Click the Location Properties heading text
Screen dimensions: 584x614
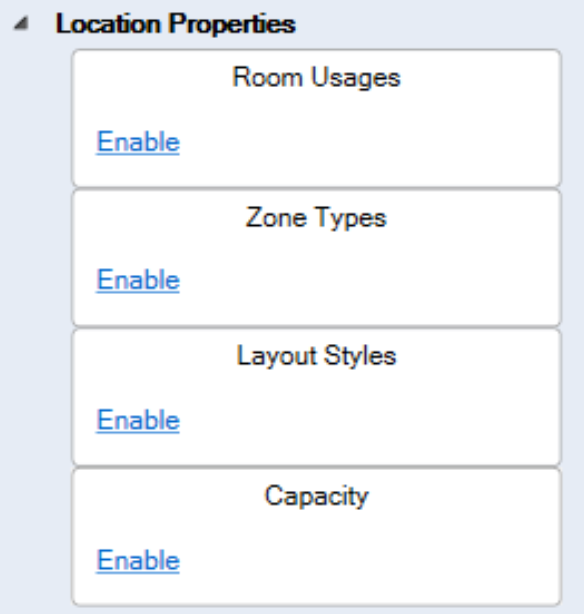(x=175, y=24)
